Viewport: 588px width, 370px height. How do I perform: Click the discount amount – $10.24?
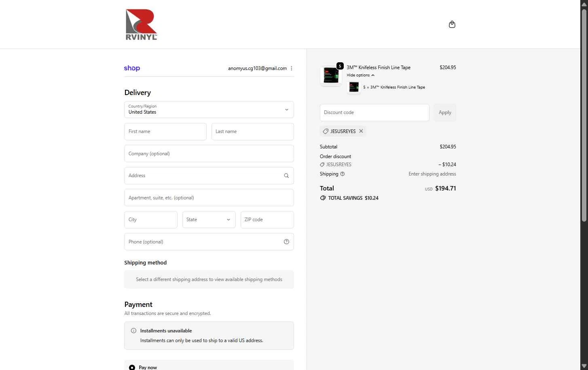click(447, 165)
